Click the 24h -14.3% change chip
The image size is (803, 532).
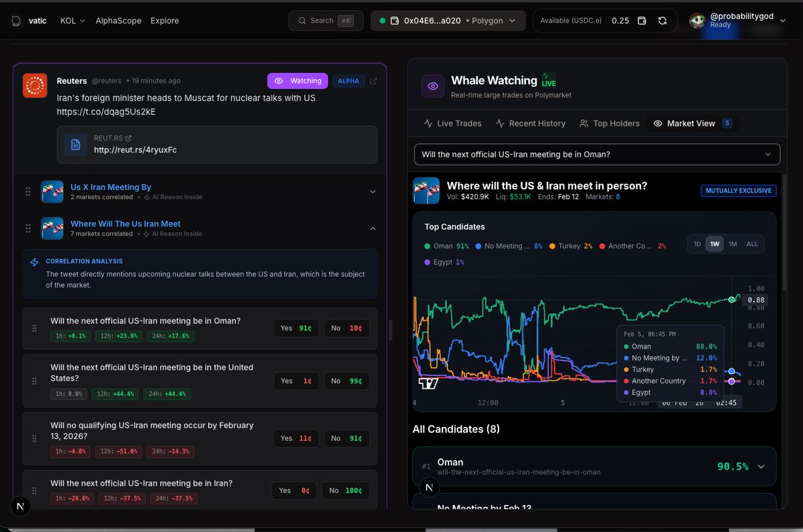point(171,451)
